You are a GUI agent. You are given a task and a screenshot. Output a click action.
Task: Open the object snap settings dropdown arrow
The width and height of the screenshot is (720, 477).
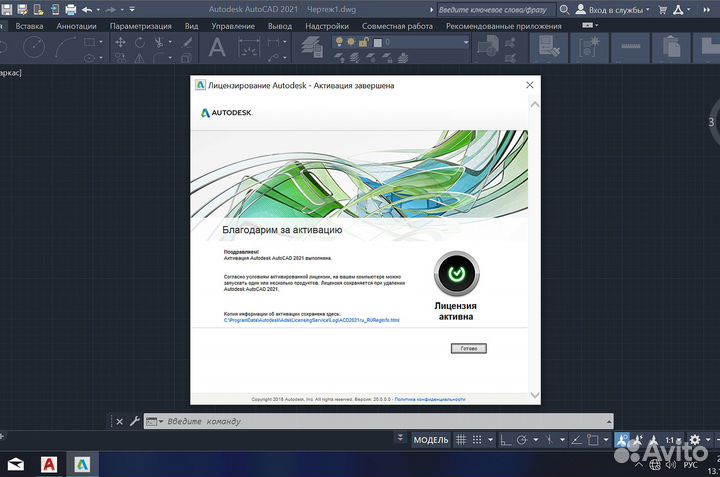coord(606,440)
